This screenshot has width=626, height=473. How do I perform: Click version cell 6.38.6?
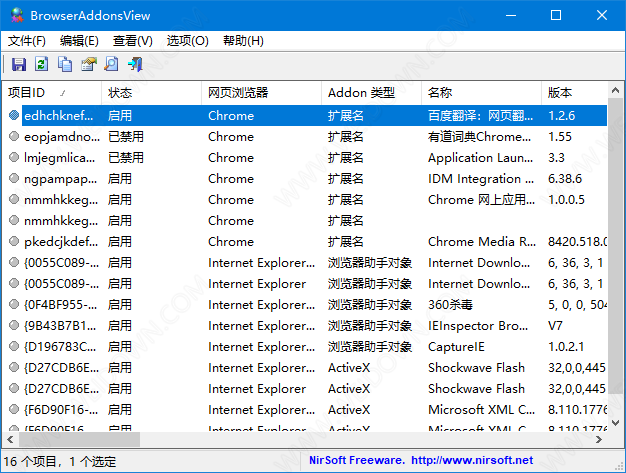click(565, 178)
